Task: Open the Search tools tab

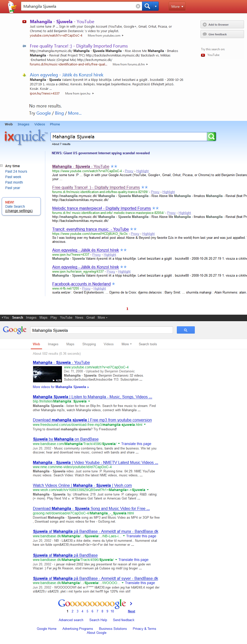Action: pos(148,344)
